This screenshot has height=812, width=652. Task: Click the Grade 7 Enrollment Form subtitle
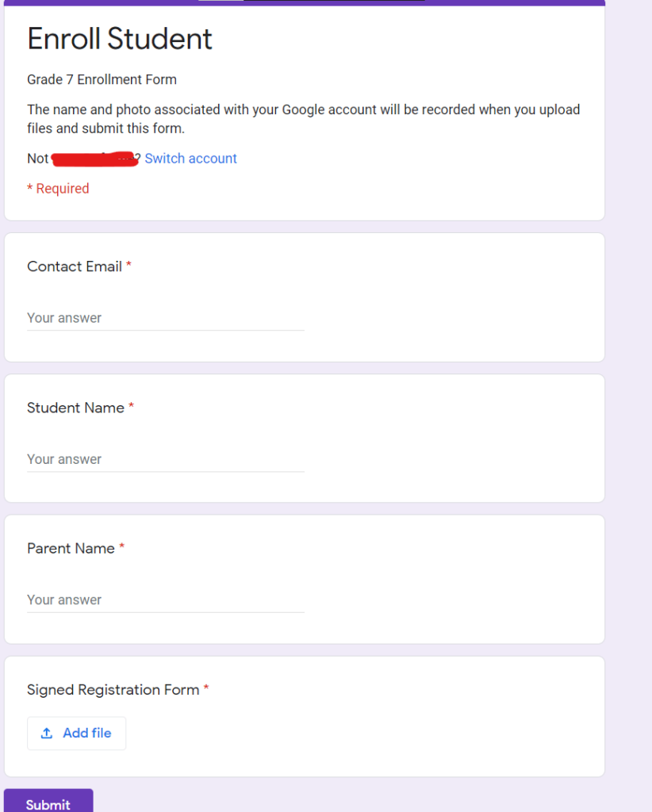tap(102, 79)
